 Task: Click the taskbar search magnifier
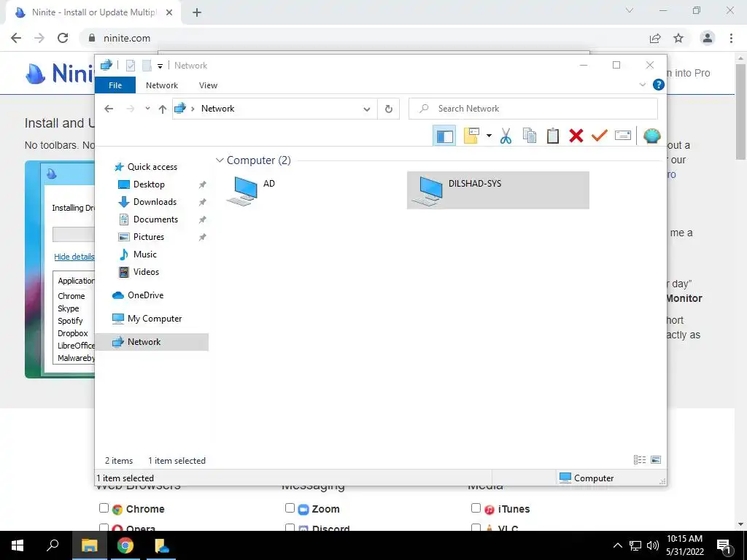(53, 545)
